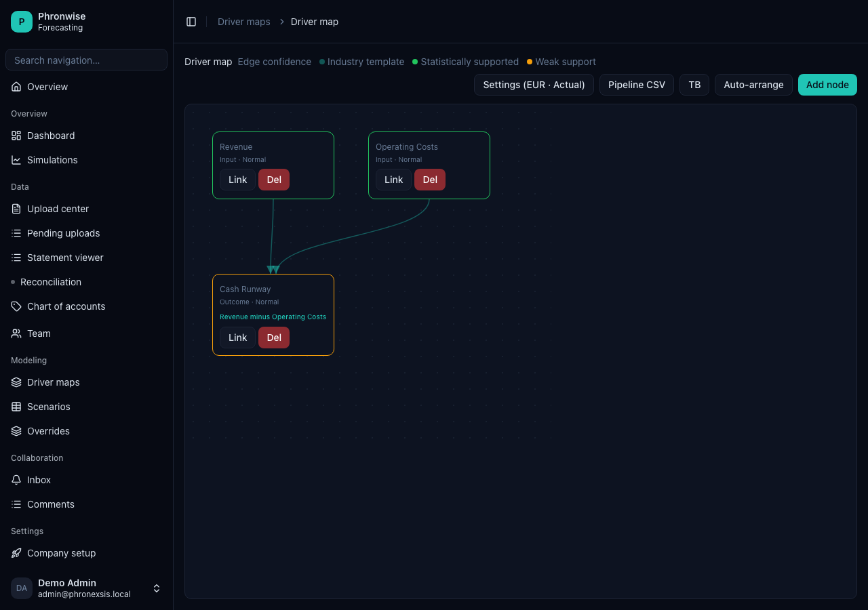Open the Upload center
The width and height of the screenshot is (868, 610).
[x=86, y=209]
